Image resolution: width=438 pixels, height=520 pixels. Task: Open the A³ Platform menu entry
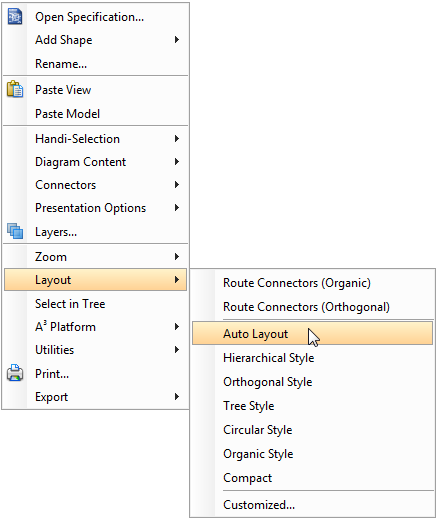[95, 327]
